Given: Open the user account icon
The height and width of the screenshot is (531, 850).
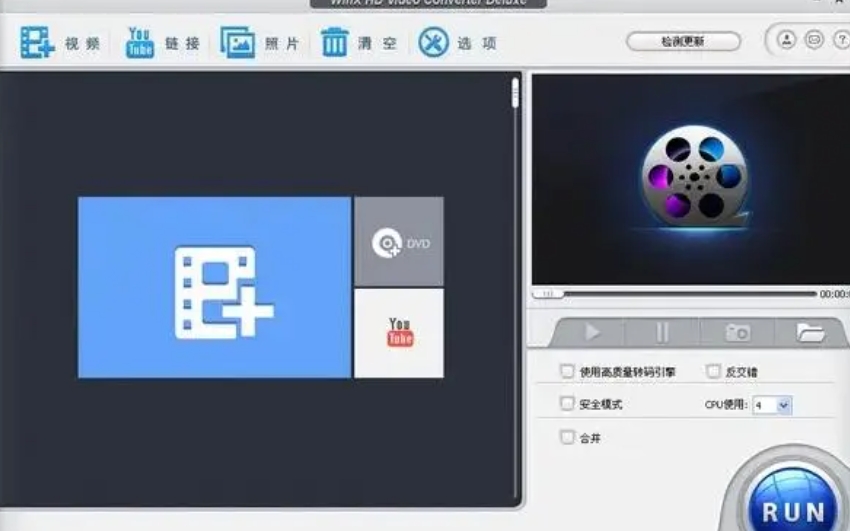Looking at the screenshot, I should (787, 40).
